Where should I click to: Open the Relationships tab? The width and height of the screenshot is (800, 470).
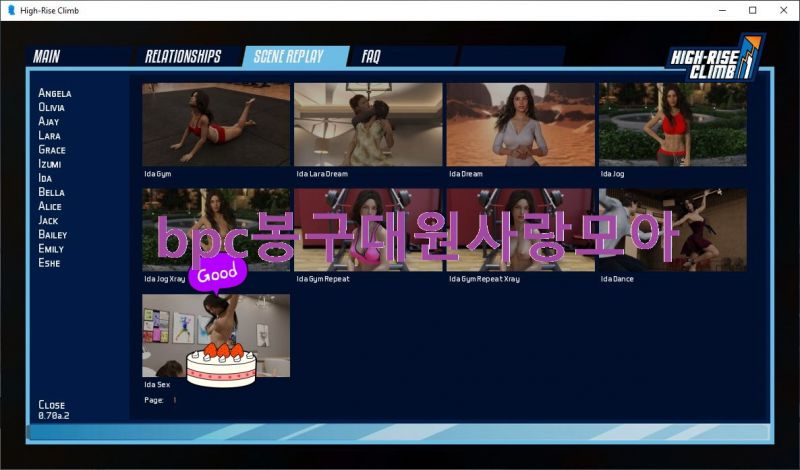(x=183, y=56)
